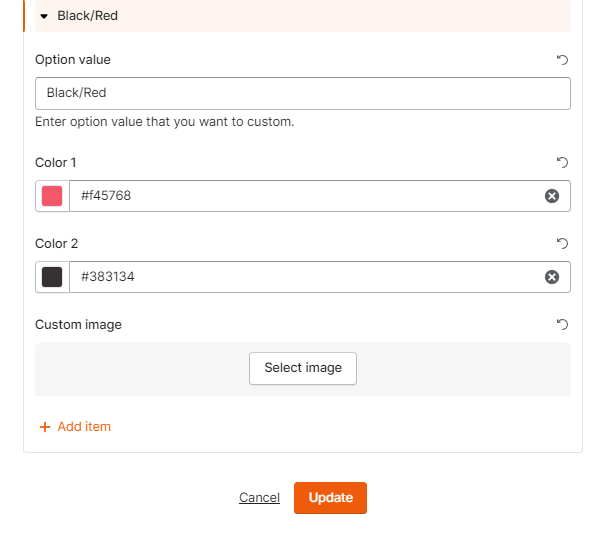This screenshot has width=611, height=538.
Task: Click the Option value text field
Action: click(303, 93)
